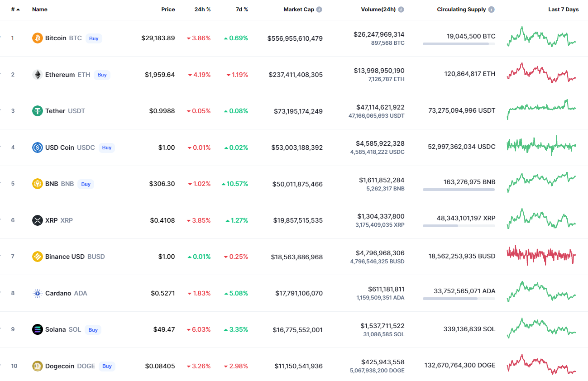The width and height of the screenshot is (588, 381).
Task: Sort by 24h % column header
Action: (202, 10)
